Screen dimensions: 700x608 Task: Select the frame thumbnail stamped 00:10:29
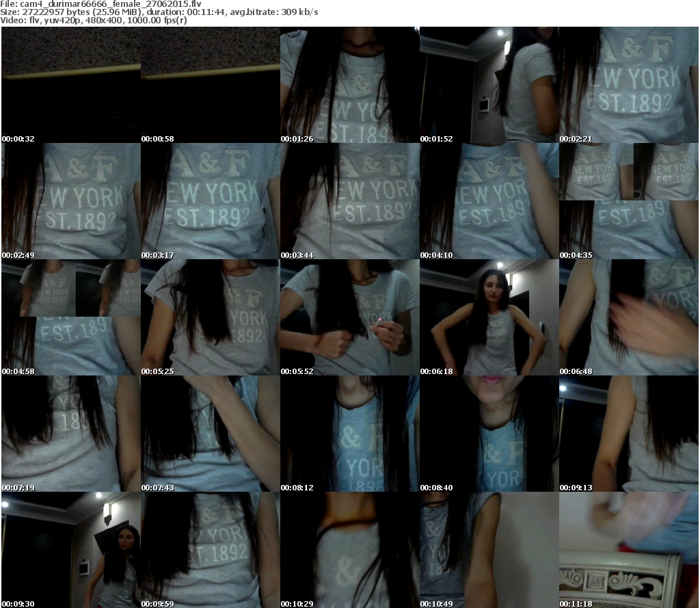(x=349, y=549)
